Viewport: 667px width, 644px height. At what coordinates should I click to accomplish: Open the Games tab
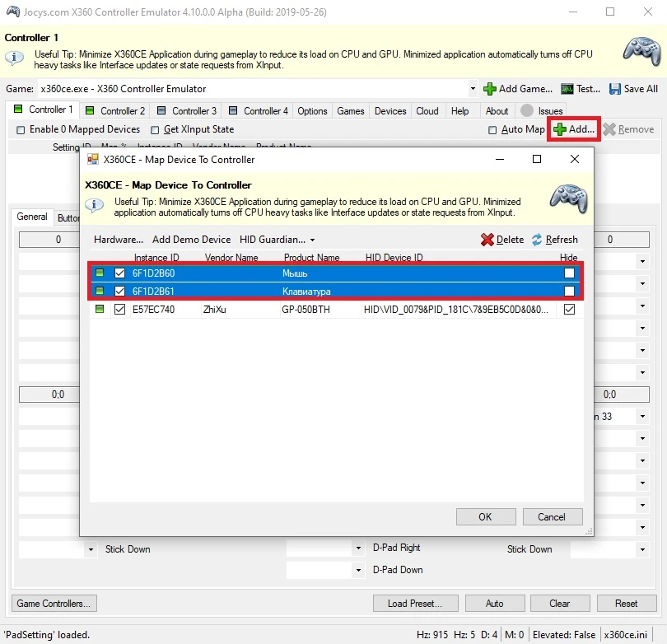(x=351, y=111)
